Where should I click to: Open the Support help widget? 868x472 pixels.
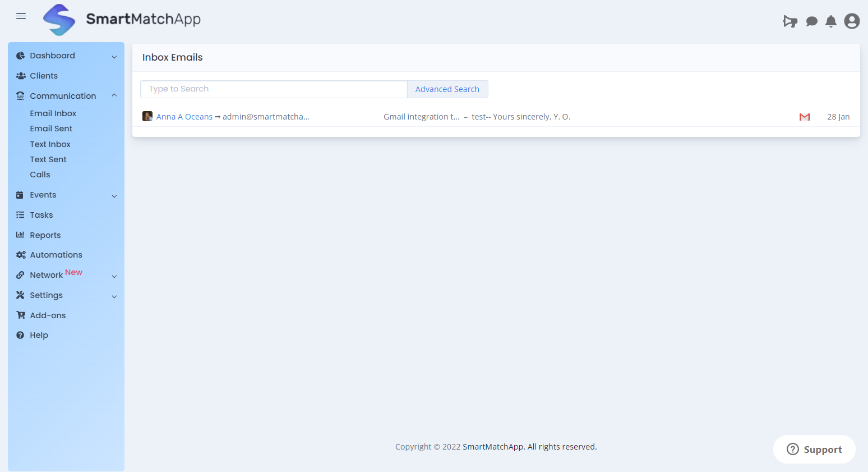[x=814, y=449]
